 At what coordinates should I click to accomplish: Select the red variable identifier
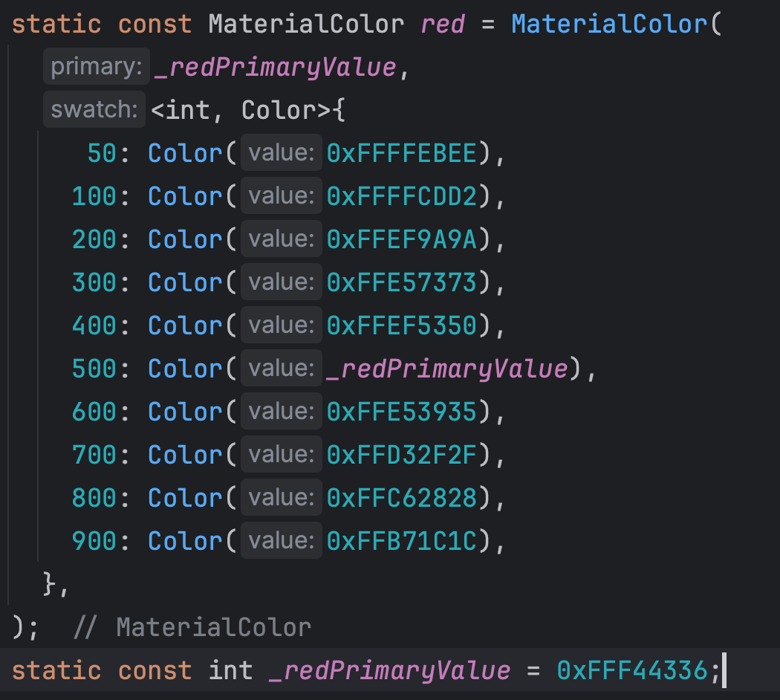pos(443,23)
